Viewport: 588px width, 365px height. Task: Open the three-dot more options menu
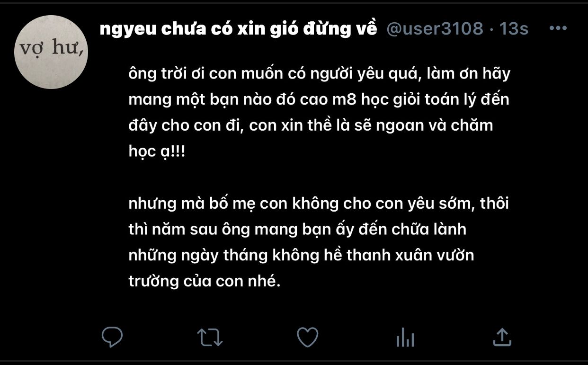pos(558,28)
